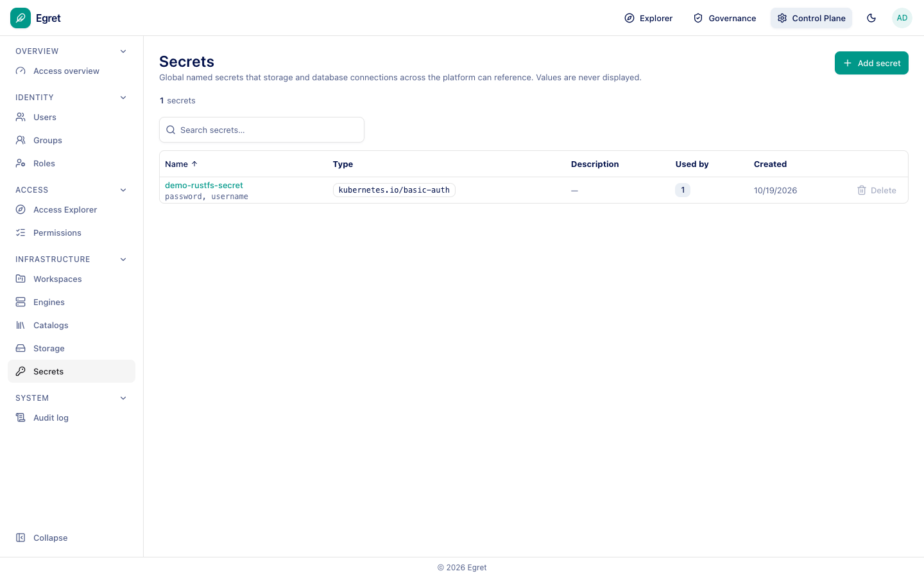Click the Permissions checklist icon
Screen dimensions: 924x578
(21, 232)
